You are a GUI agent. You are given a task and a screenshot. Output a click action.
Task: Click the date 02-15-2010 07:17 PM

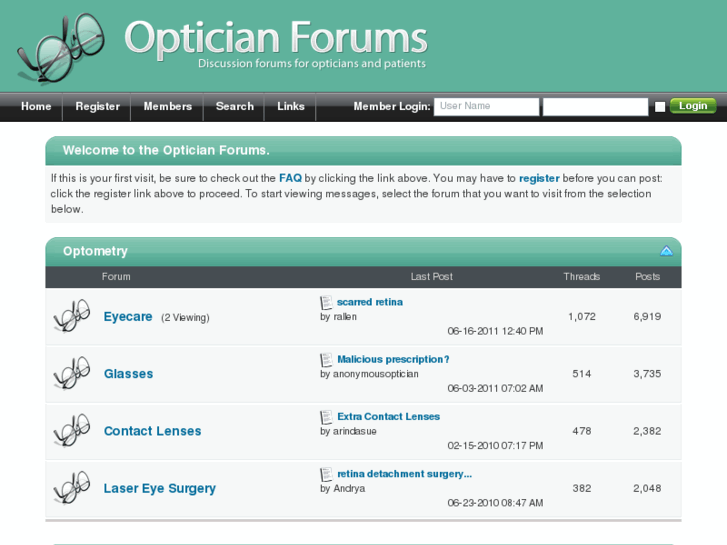[x=495, y=446]
